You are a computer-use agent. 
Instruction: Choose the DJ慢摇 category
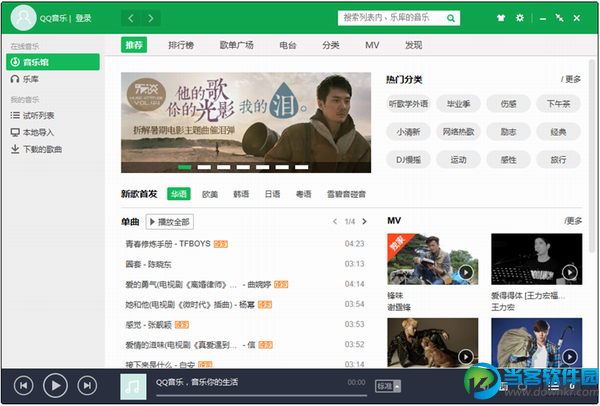(408, 160)
